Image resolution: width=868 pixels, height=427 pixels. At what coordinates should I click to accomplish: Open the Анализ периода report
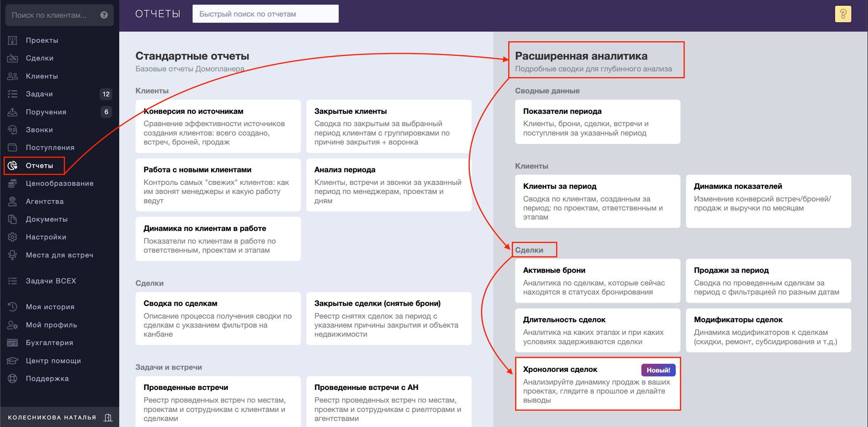(389, 185)
